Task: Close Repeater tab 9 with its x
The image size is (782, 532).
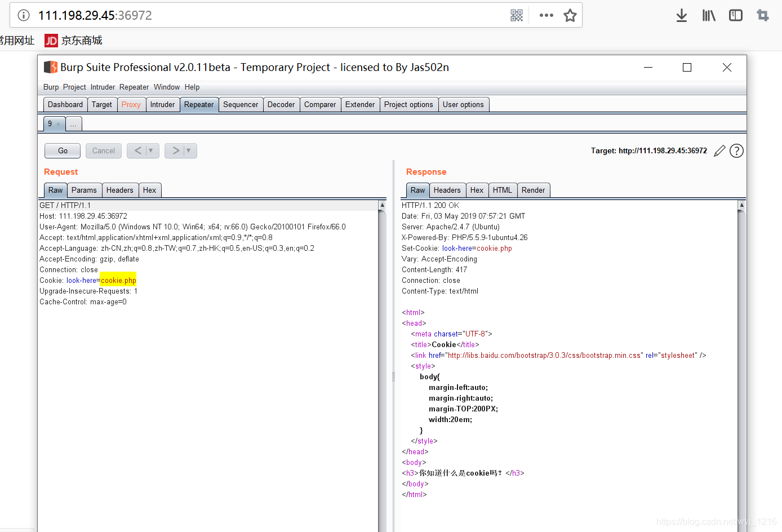Action: click(x=58, y=124)
